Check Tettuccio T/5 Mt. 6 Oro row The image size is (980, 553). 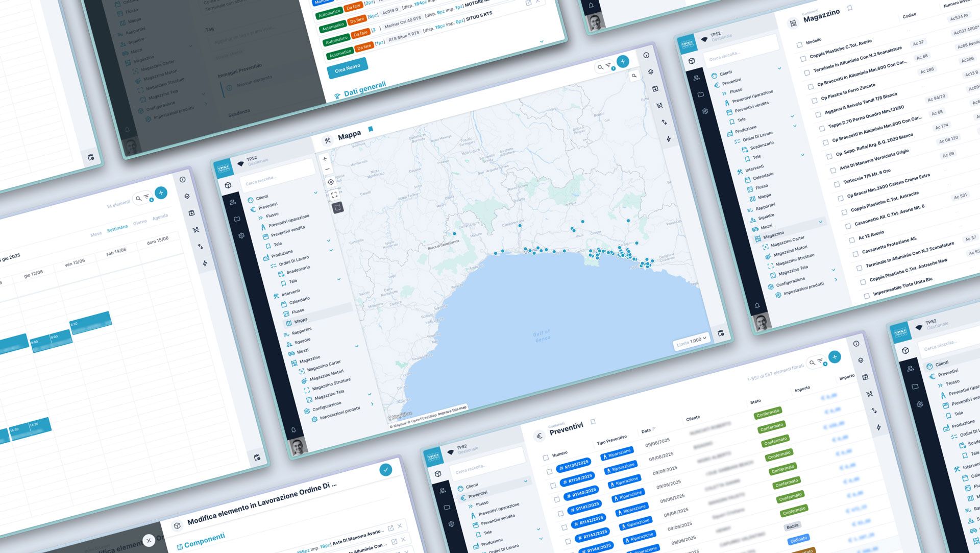point(837,184)
